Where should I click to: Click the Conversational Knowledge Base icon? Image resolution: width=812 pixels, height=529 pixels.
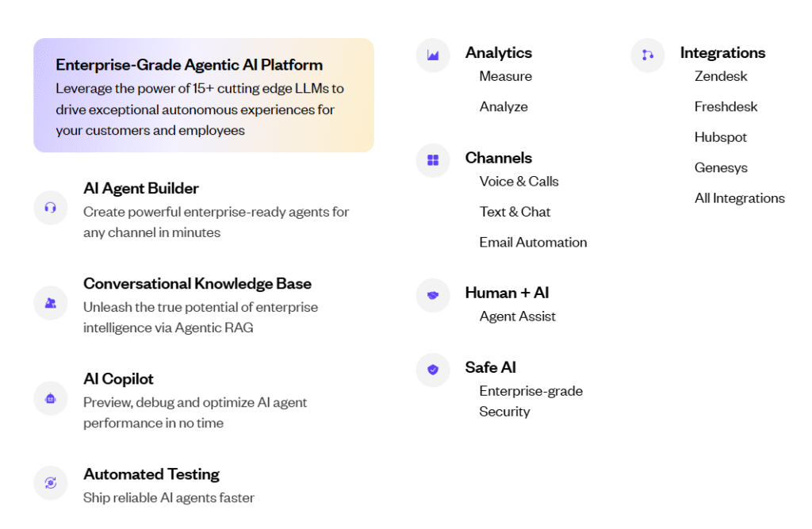pos(51,303)
